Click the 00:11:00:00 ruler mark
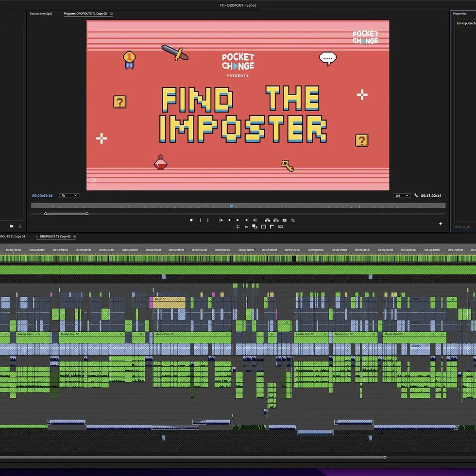This screenshot has width=476, height=476. 455,250
